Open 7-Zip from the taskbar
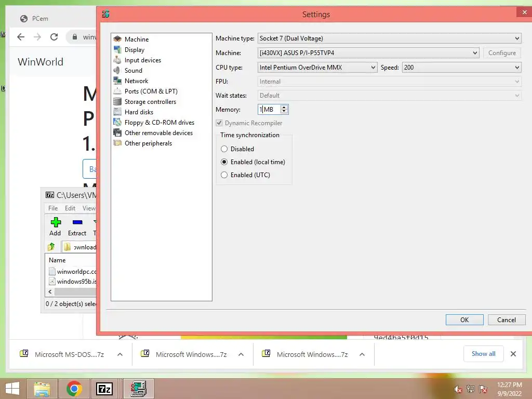532x399 pixels. [104, 389]
